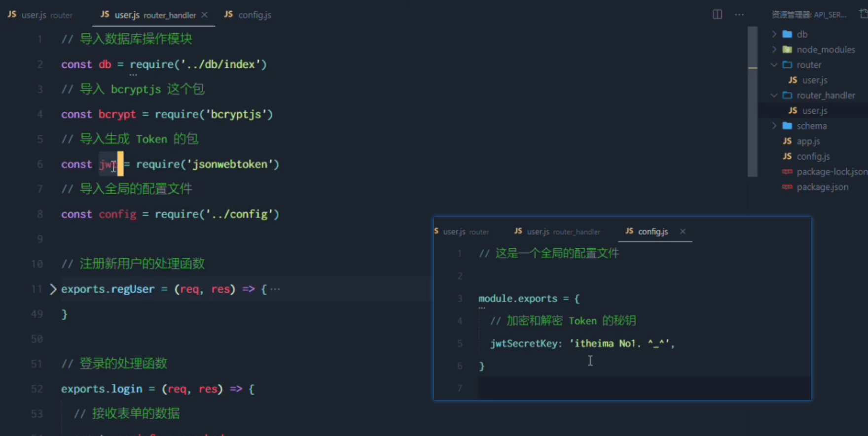Click the JS icon on main config.js tab

click(x=228, y=14)
